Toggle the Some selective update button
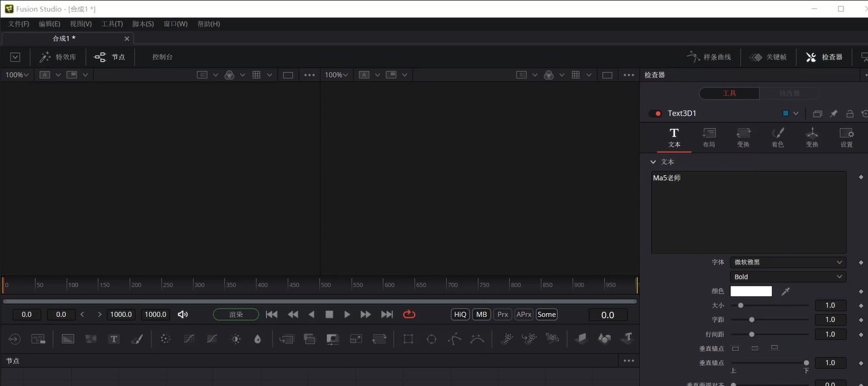The height and width of the screenshot is (386, 868). (x=546, y=314)
